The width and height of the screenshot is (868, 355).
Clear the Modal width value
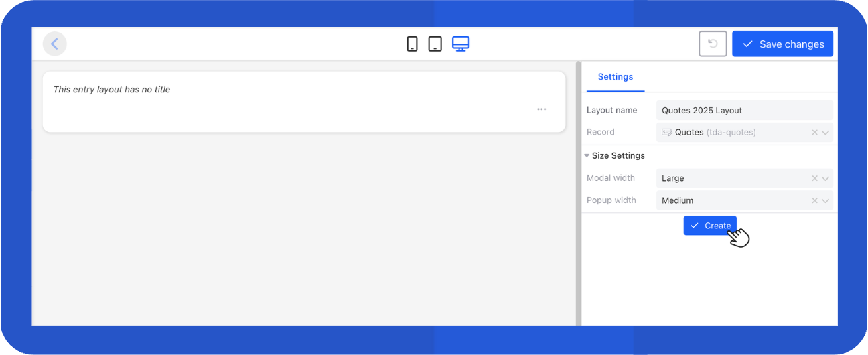tap(814, 179)
